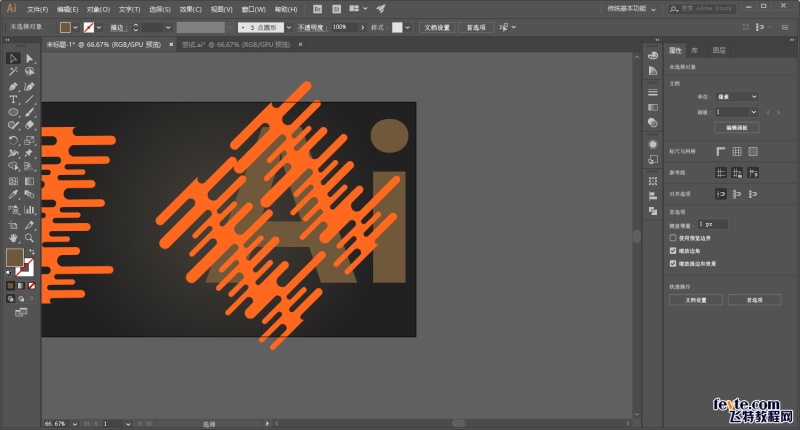Toggle grid display in 标尺与网格
Image resolution: width=800 pixels, height=430 pixels.
(737, 151)
